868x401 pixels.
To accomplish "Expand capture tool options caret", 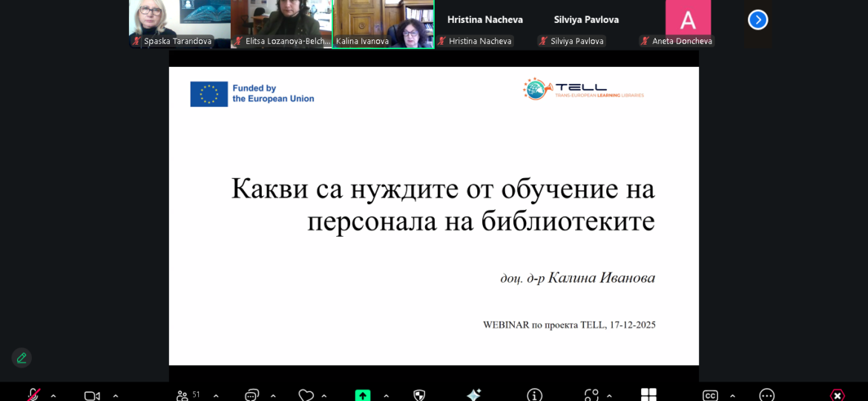I will pyautogui.click(x=609, y=396).
